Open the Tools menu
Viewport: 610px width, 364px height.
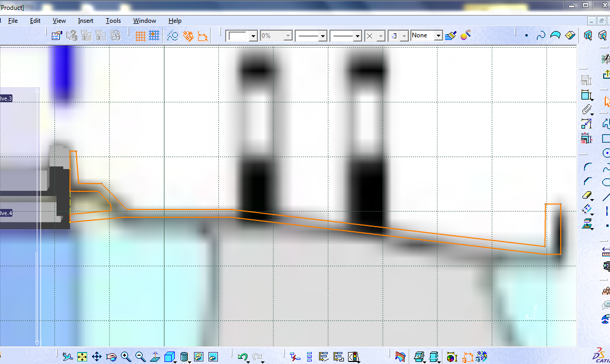(x=113, y=21)
